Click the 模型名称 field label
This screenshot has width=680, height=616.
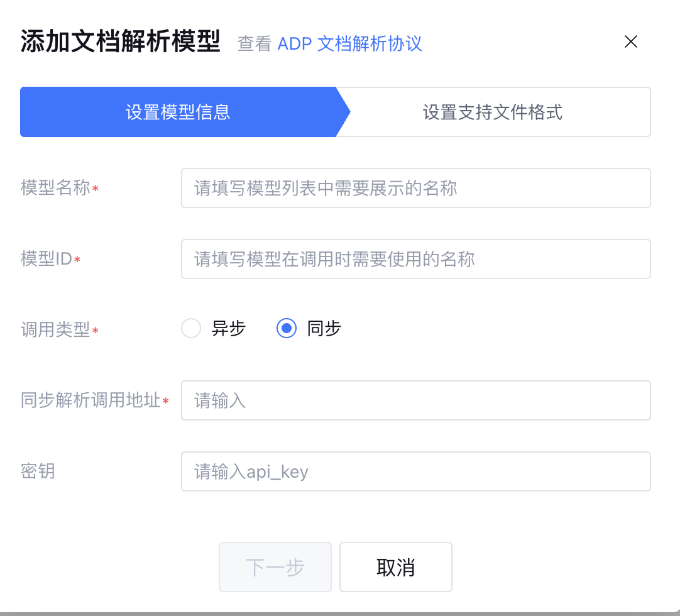coord(55,188)
